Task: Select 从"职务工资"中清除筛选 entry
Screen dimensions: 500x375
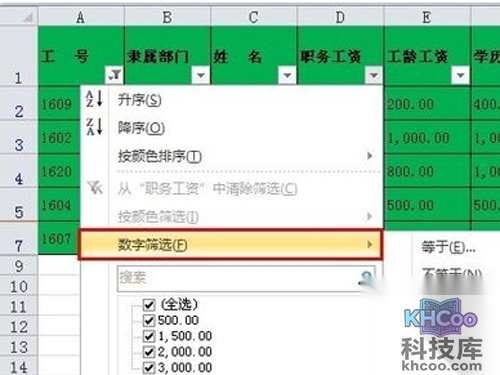Action: 231,189
